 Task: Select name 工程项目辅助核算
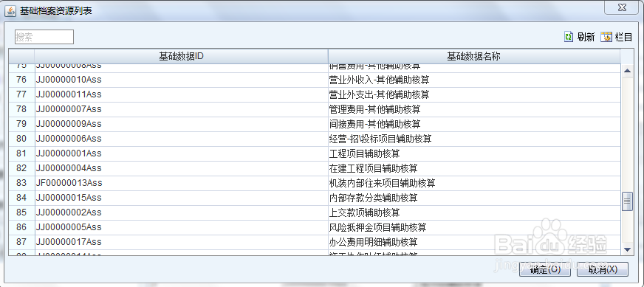point(474,153)
